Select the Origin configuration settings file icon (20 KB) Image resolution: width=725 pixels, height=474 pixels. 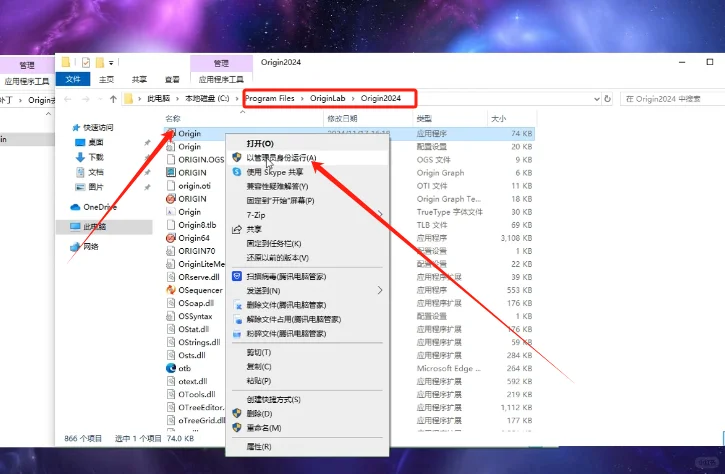pos(171,147)
